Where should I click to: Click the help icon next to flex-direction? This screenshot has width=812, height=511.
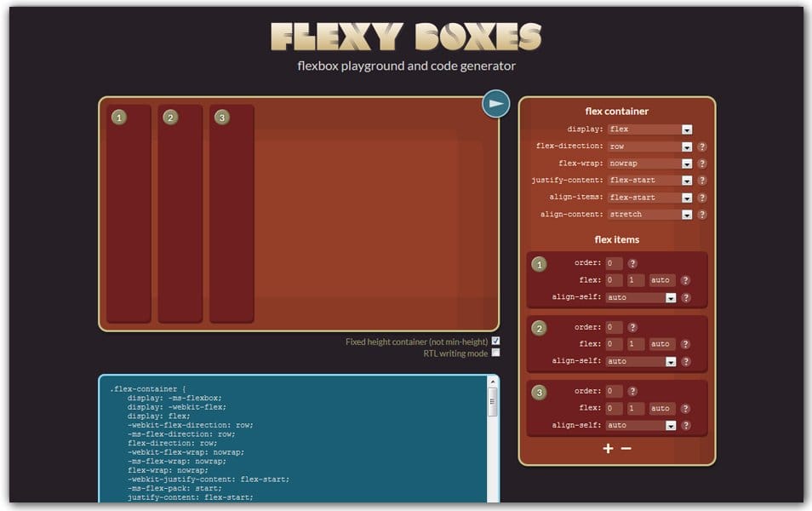point(700,146)
